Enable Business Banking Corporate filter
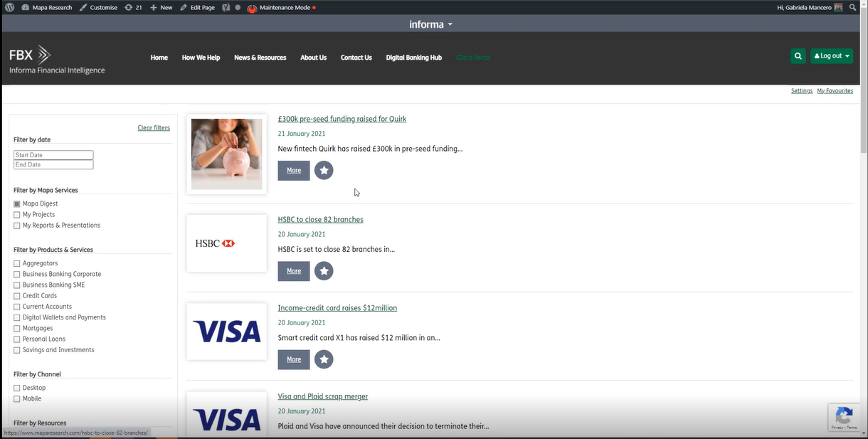This screenshot has width=868, height=439. point(17,275)
